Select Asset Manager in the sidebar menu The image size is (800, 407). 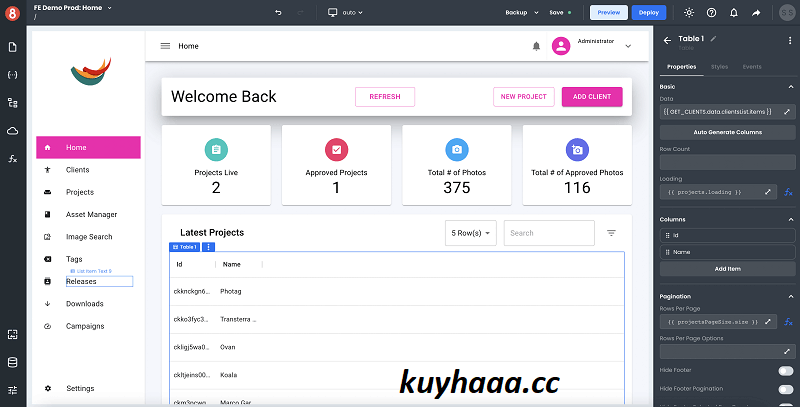click(x=88, y=215)
